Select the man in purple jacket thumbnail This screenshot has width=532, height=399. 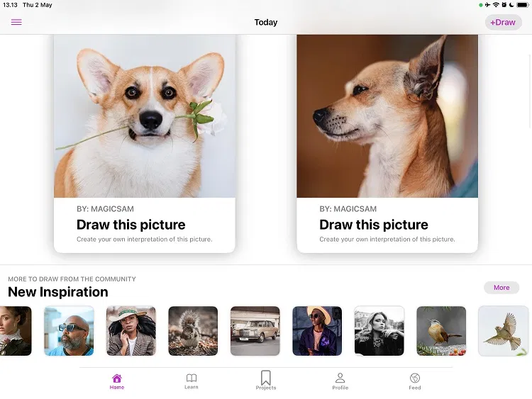click(317, 331)
